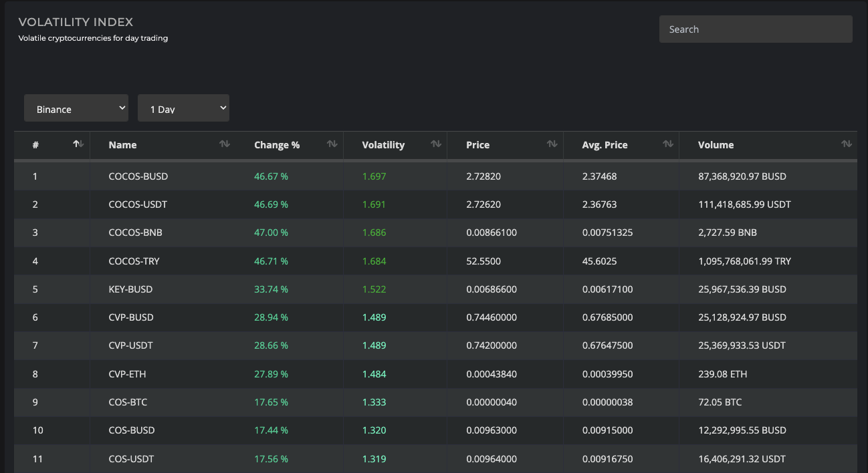
Task: Select the COS-BUSD pair name
Action: point(132,430)
